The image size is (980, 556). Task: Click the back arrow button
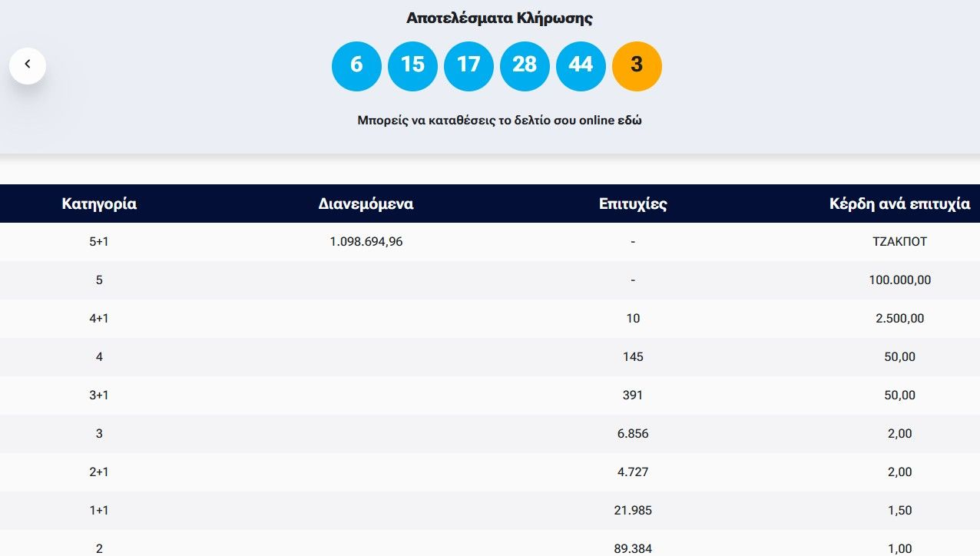[28, 65]
